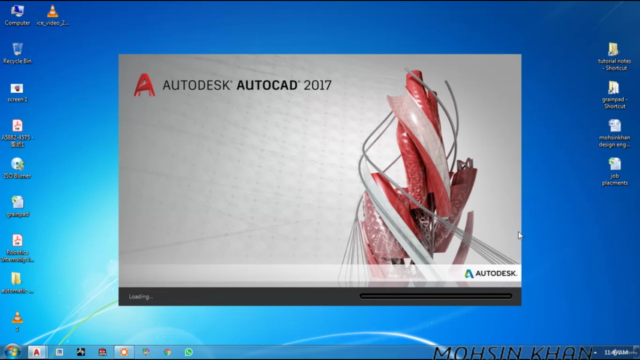The width and height of the screenshot is (640, 360).
Task: Click the AutoCAD loading progress bar
Action: [436, 296]
